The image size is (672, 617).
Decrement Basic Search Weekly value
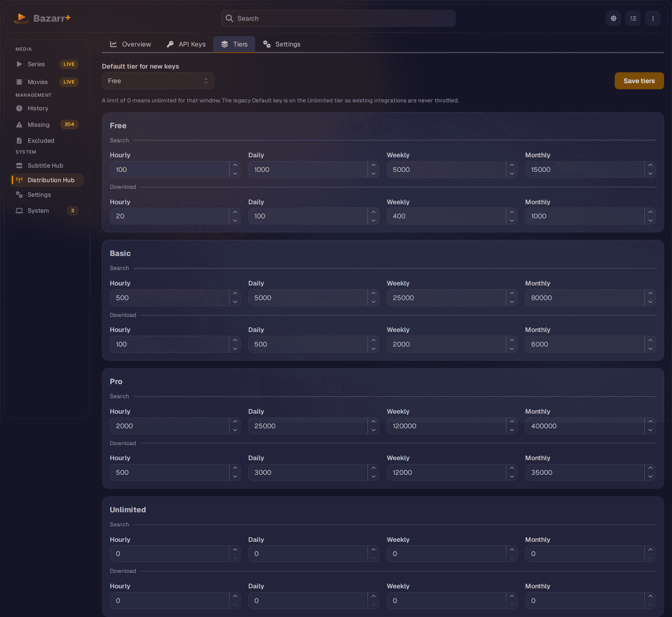(512, 302)
